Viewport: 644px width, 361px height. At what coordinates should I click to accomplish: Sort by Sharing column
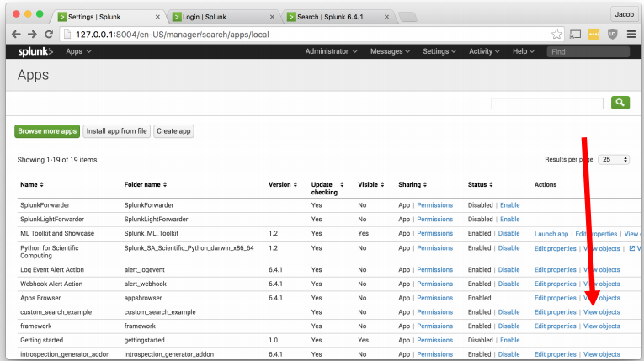412,184
